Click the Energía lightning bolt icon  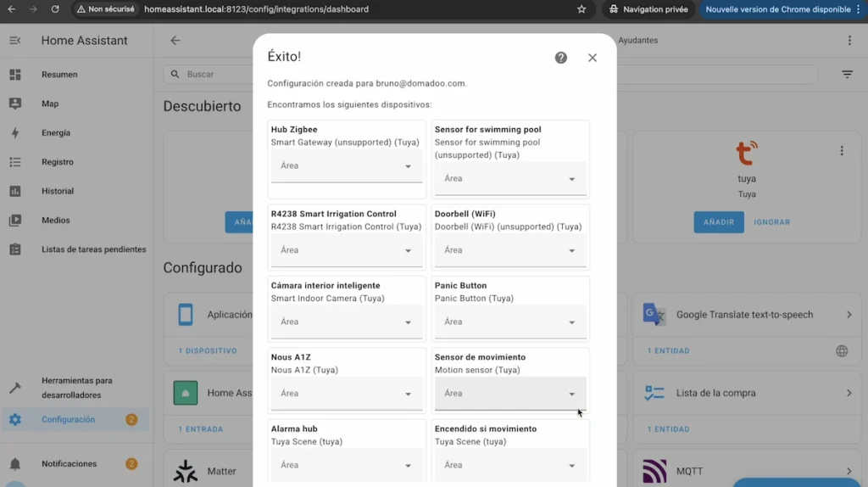15,133
